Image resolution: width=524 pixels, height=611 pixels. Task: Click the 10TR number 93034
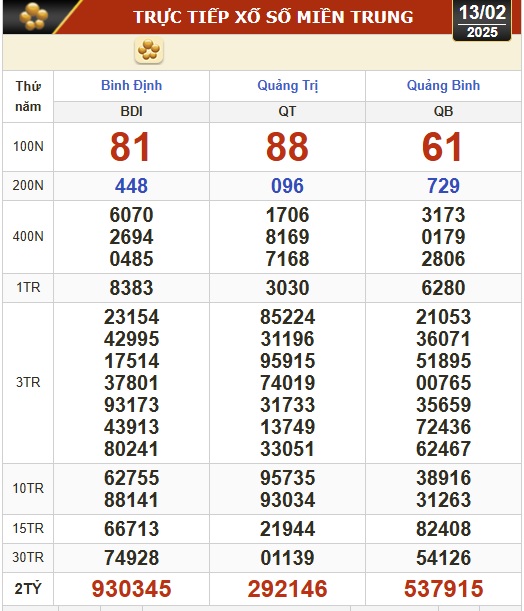coord(288,500)
